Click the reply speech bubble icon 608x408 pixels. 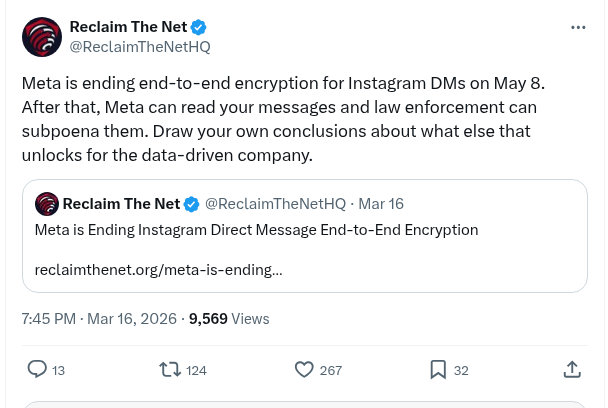[x=37, y=369]
